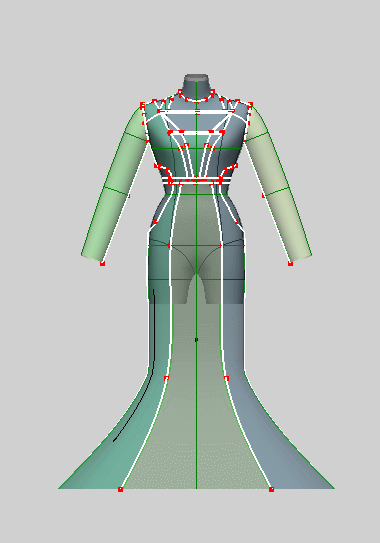Select the right shoulder tip control point
Screen dimensions: 380x543
point(250,104)
